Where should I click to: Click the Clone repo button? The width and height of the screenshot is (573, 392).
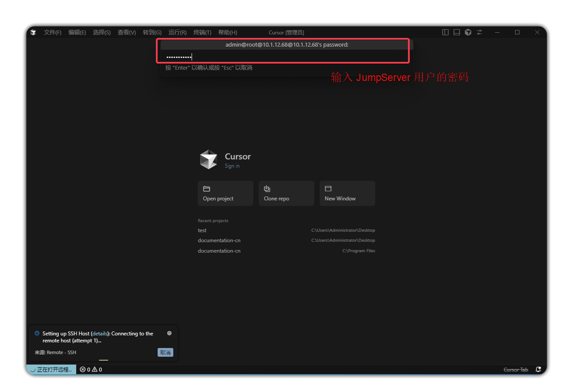(286, 193)
